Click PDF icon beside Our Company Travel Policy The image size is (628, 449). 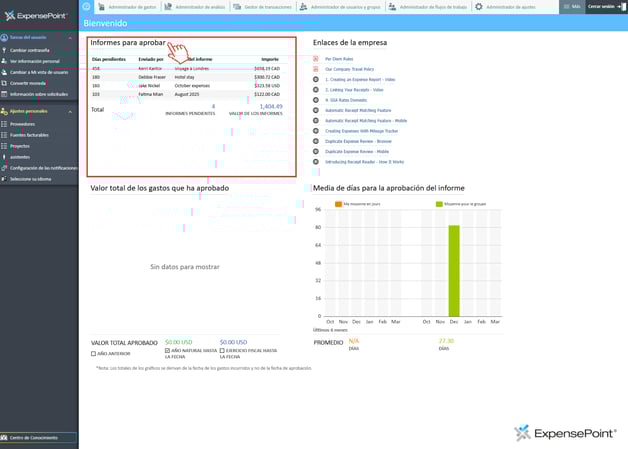(x=316, y=69)
